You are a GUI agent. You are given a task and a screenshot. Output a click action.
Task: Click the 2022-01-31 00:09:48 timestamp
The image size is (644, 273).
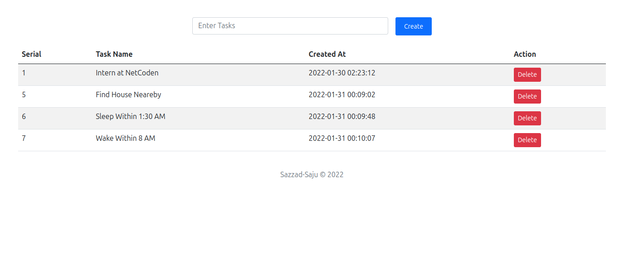(x=342, y=116)
